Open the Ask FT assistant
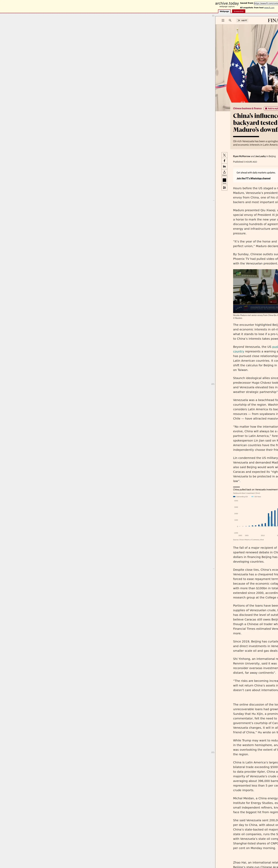 coord(242,21)
